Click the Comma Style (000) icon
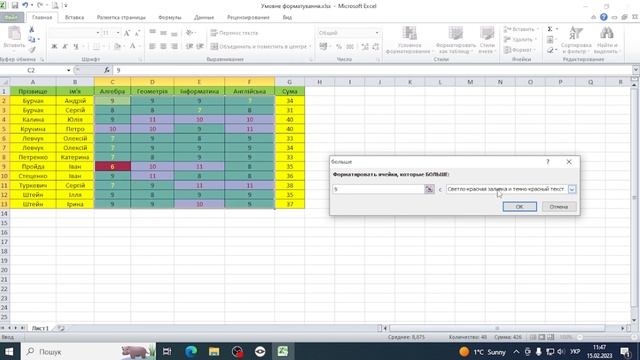 (350, 47)
